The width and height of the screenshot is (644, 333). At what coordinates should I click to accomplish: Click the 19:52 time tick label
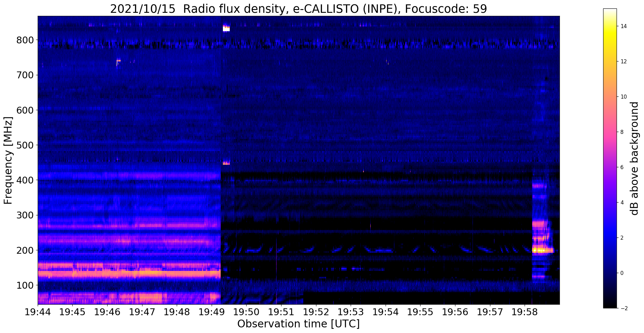pyautogui.click(x=316, y=312)
